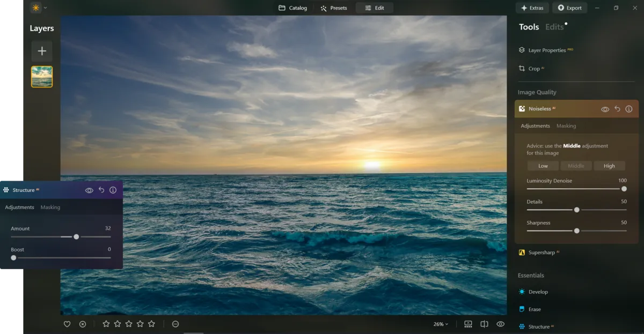
Task: Switch to the Catalog tab
Action: 293,8
